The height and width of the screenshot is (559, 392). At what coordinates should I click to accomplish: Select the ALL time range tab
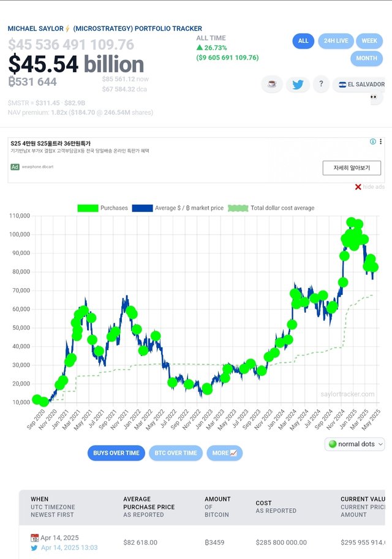(303, 41)
